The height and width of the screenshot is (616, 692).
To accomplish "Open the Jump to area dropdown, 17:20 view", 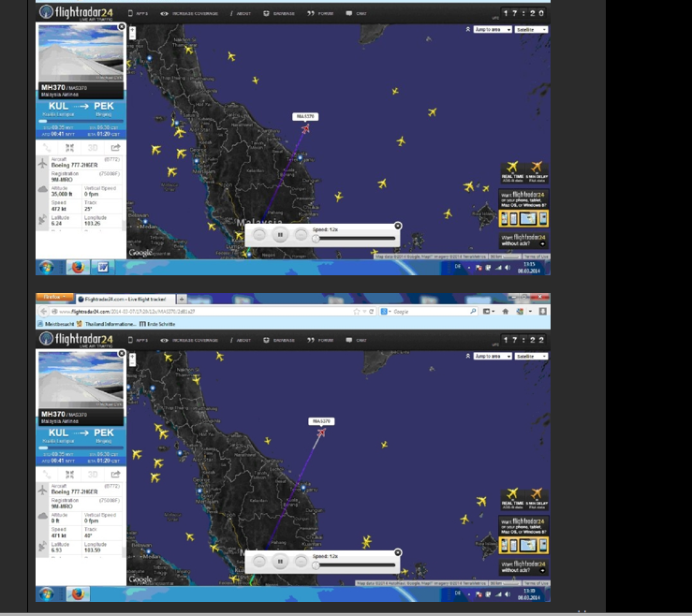I will [x=493, y=30].
